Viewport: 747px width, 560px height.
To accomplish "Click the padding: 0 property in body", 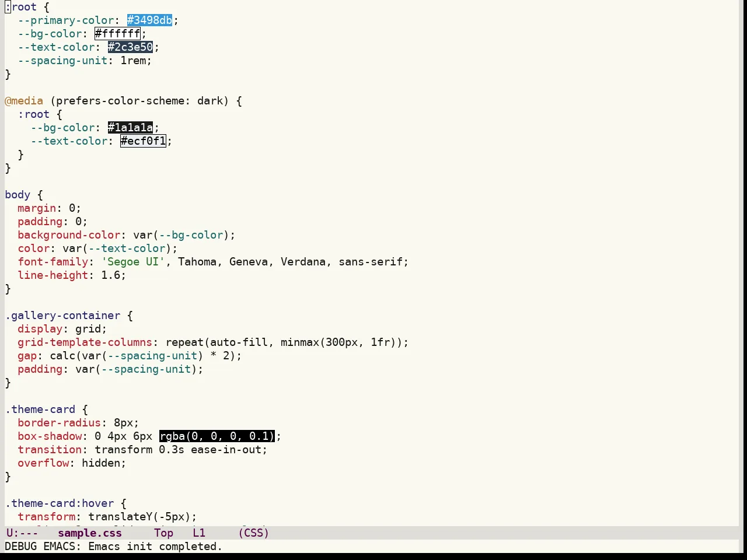I will point(53,222).
